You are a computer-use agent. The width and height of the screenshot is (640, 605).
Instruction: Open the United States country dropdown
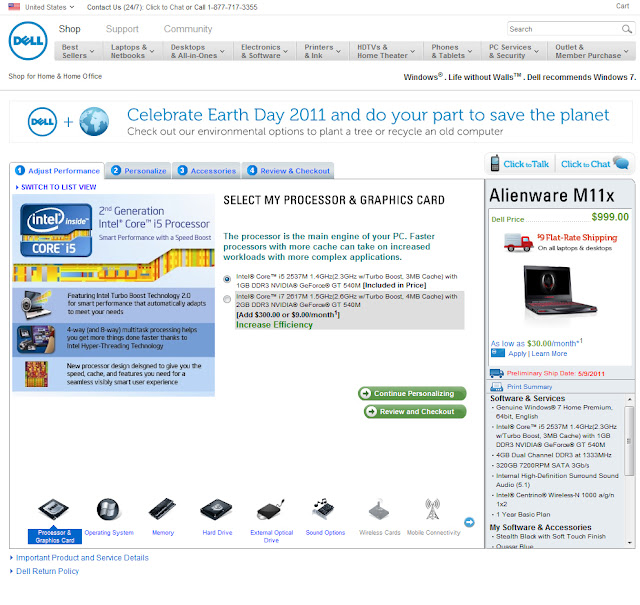[49, 7]
